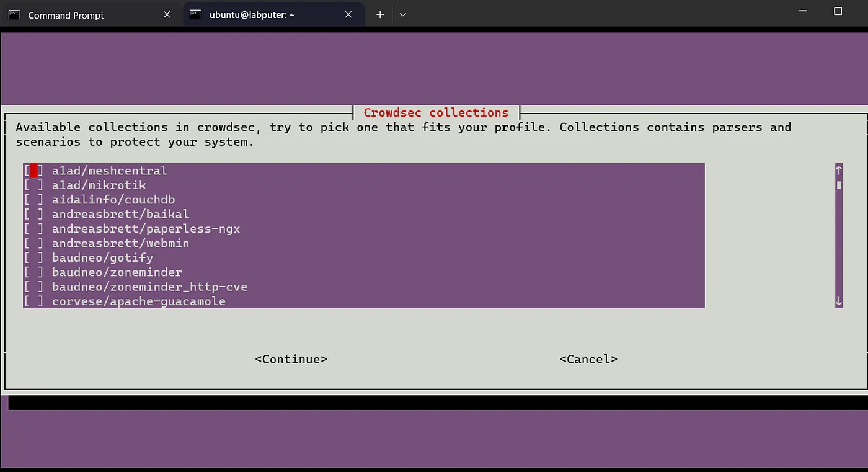The image size is (868, 472).
Task: Click the baudneo/zoneminder label text
Action: pyautogui.click(x=117, y=272)
